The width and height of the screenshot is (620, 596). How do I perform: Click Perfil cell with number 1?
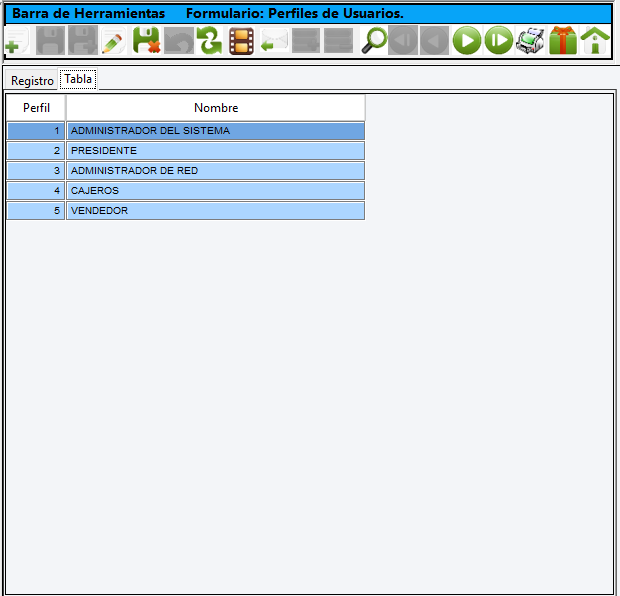tap(36, 131)
